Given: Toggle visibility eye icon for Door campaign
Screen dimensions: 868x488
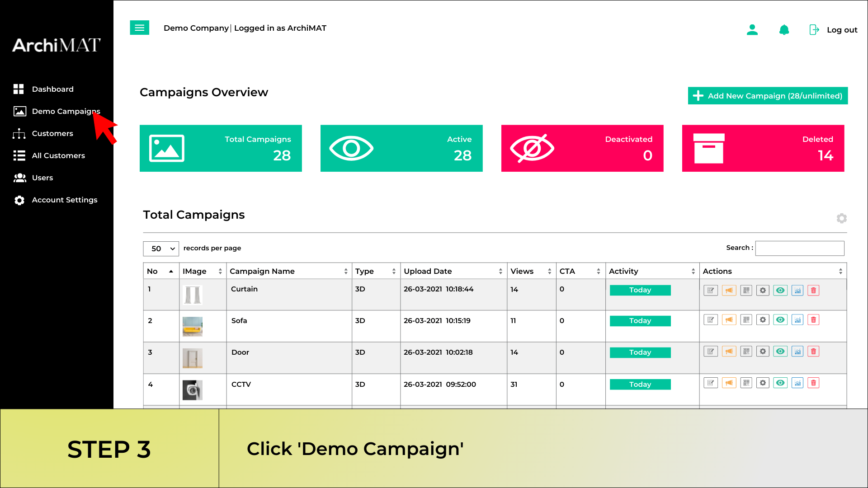Looking at the screenshot, I should 780,352.
